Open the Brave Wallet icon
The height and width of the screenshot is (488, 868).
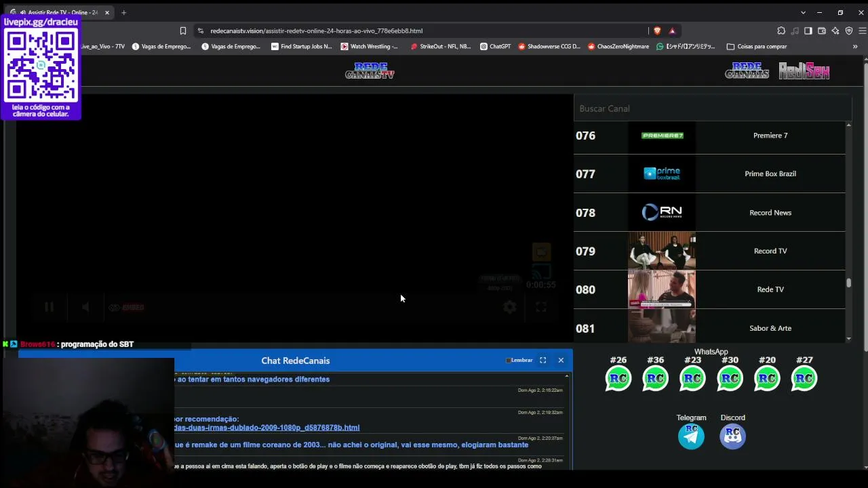point(822,30)
